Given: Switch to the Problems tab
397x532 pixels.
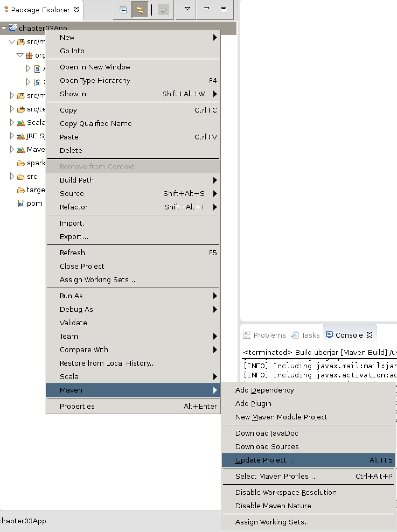Looking at the screenshot, I should [264, 335].
